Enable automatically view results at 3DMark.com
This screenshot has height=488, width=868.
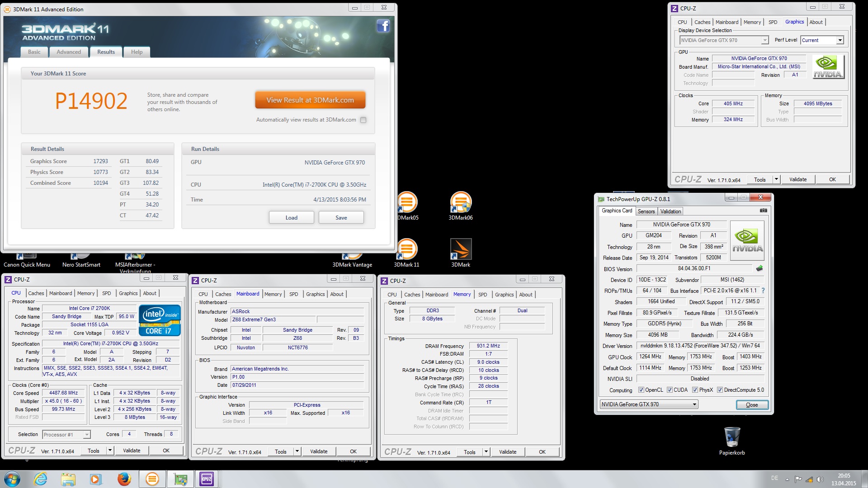coord(363,120)
